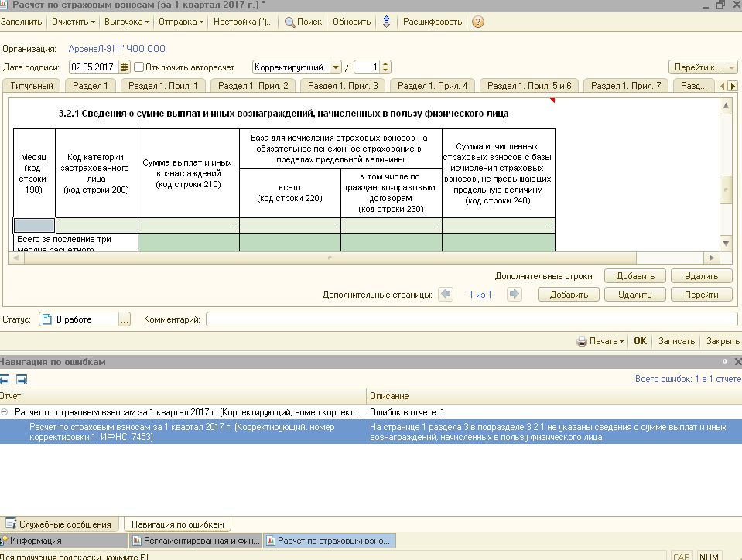
Task: Open status selection ellipsis button
Action: click(124, 319)
